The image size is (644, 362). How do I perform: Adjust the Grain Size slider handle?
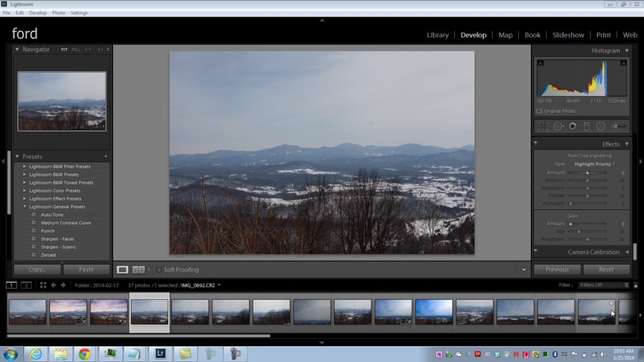tap(579, 232)
